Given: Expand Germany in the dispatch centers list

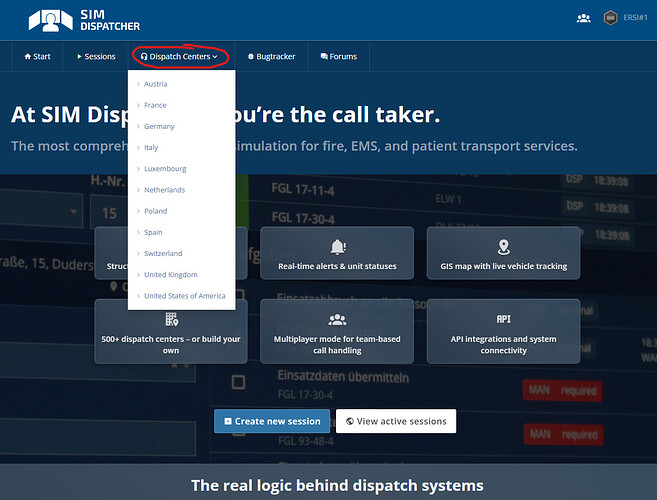Looking at the screenshot, I should click(x=159, y=126).
